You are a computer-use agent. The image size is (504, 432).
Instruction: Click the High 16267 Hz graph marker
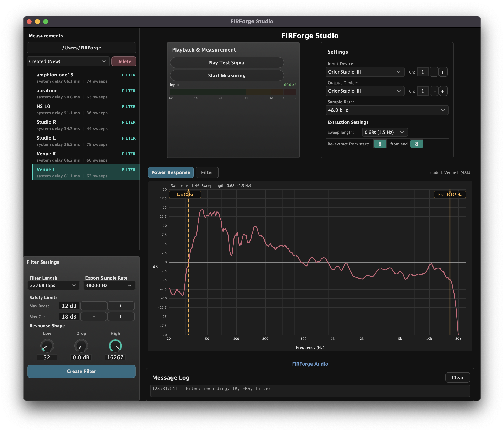coord(450,194)
